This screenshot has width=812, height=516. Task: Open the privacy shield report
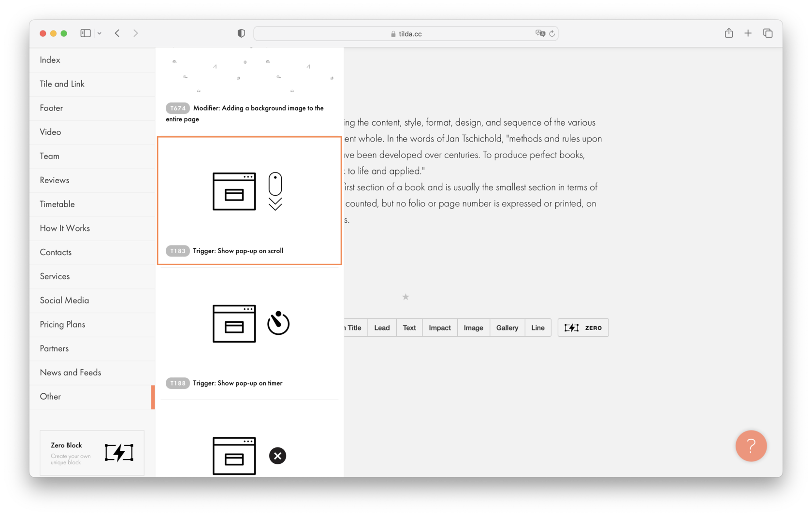(x=241, y=33)
